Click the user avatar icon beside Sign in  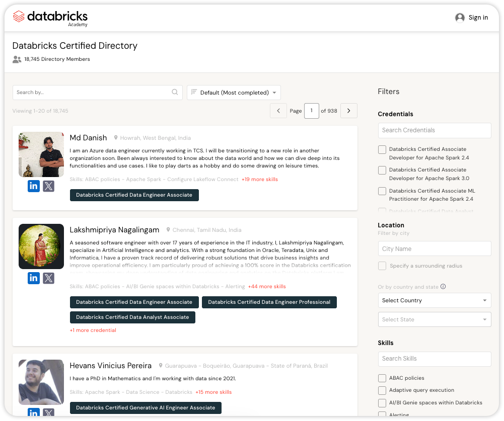coord(460,17)
